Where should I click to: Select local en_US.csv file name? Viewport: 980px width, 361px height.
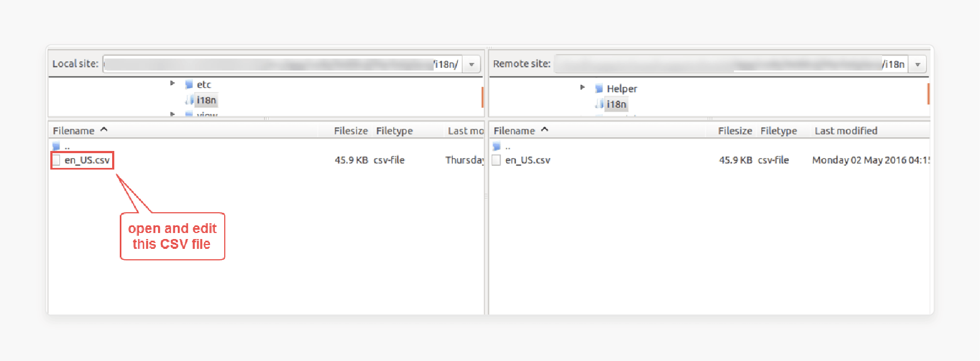pos(87,160)
